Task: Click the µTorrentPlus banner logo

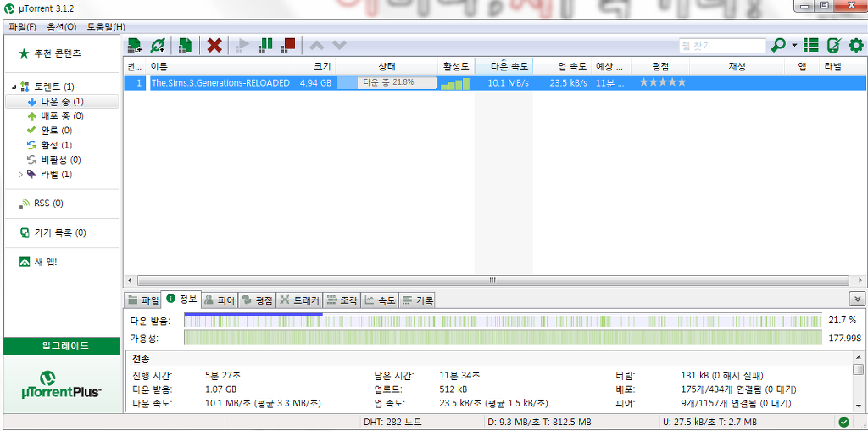Action: point(62,383)
